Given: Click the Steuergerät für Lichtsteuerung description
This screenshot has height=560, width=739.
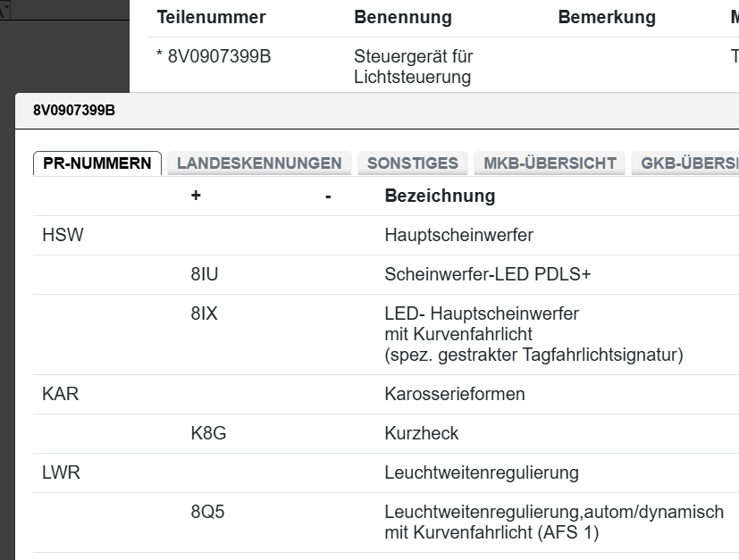Looking at the screenshot, I should (414, 67).
